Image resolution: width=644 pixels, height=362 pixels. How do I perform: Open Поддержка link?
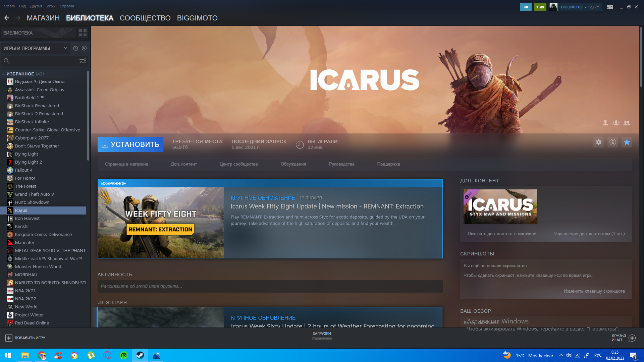[x=388, y=164]
